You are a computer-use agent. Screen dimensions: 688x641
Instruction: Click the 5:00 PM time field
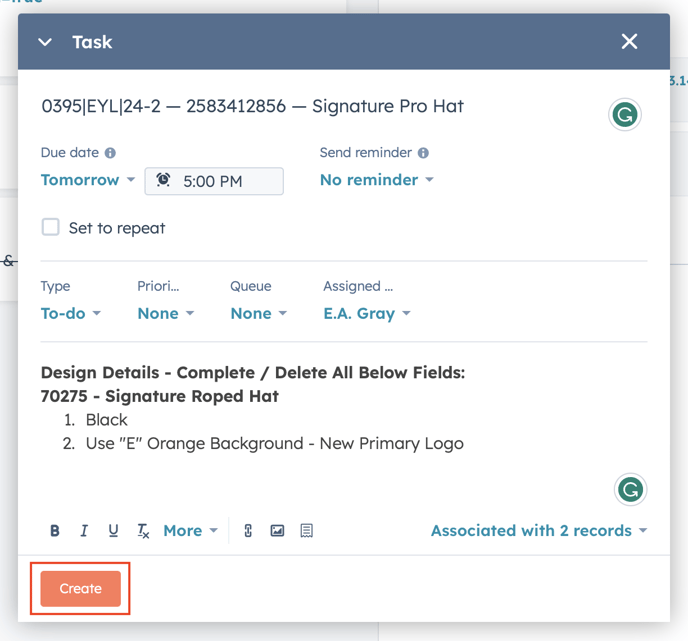tap(214, 181)
